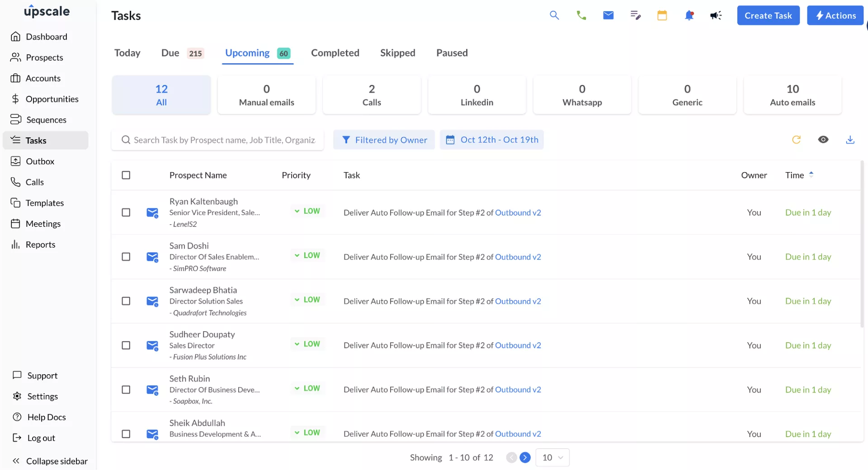This screenshot has width=868, height=470.
Task: Download tasks using the export icon
Action: pos(850,140)
